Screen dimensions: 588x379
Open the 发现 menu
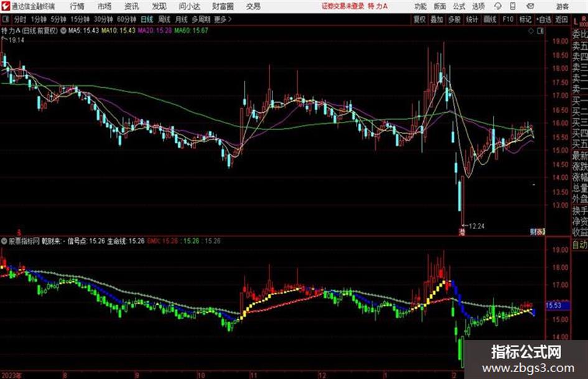[159, 6]
